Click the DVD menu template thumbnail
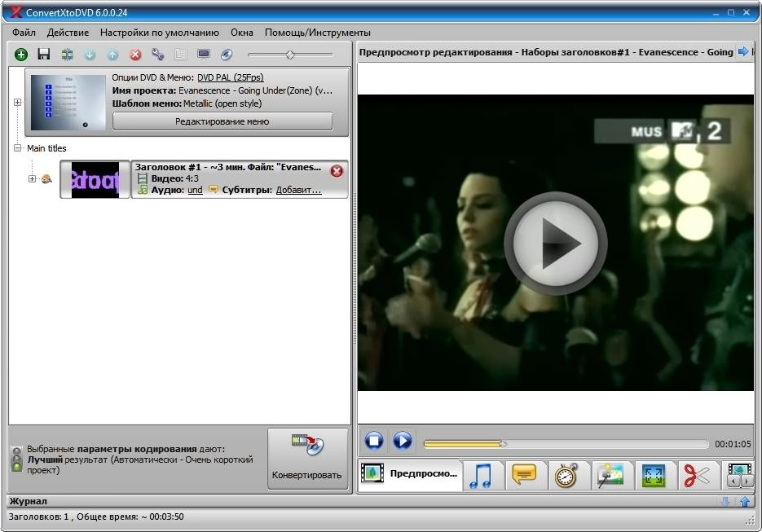 tap(68, 102)
